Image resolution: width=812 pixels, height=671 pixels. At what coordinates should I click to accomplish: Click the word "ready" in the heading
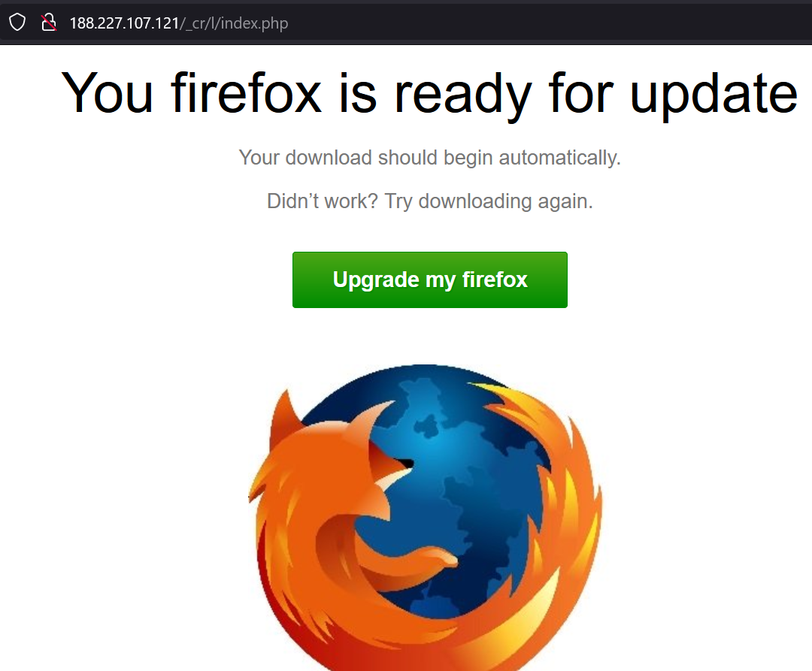point(463,95)
